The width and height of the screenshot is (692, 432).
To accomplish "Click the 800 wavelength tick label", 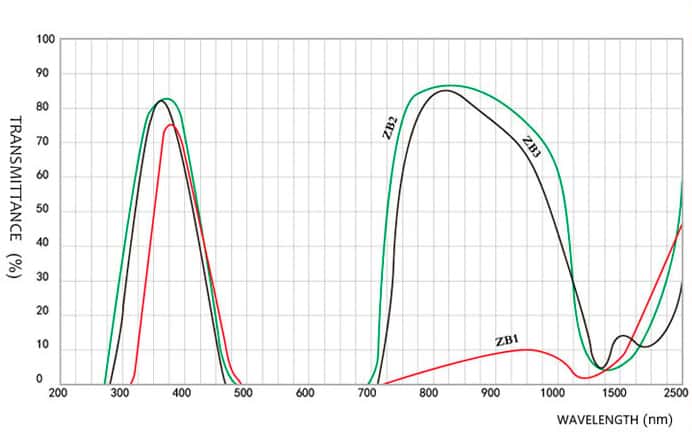I will (x=429, y=393).
